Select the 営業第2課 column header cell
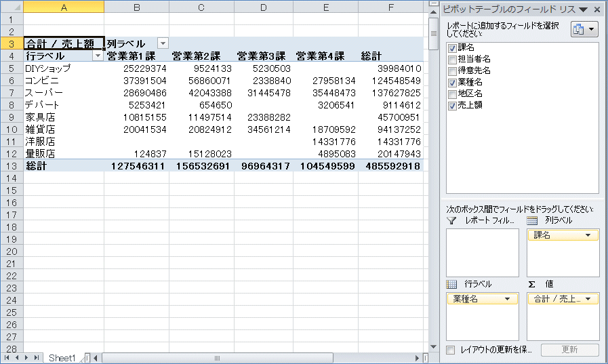 click(x=201, y=56)
